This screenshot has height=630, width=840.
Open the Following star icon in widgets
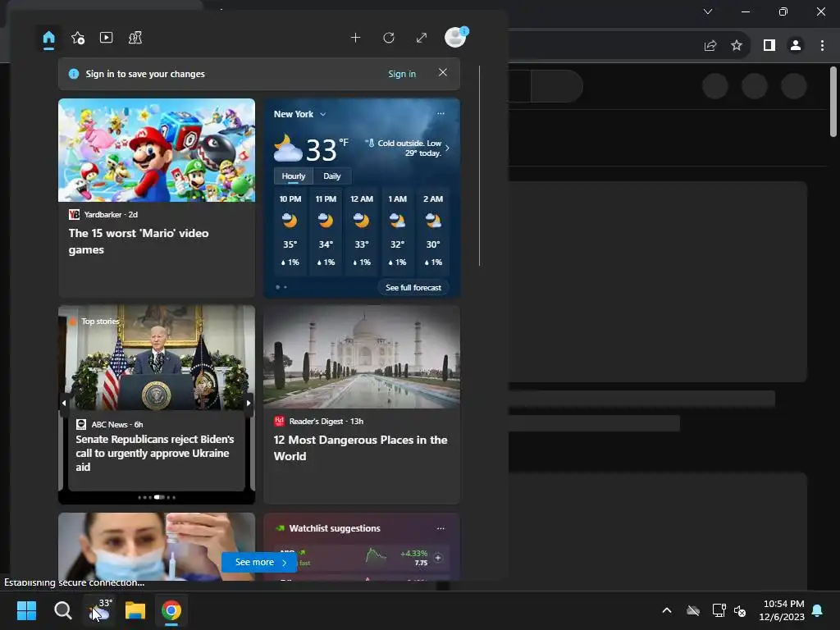click(78, 38)
